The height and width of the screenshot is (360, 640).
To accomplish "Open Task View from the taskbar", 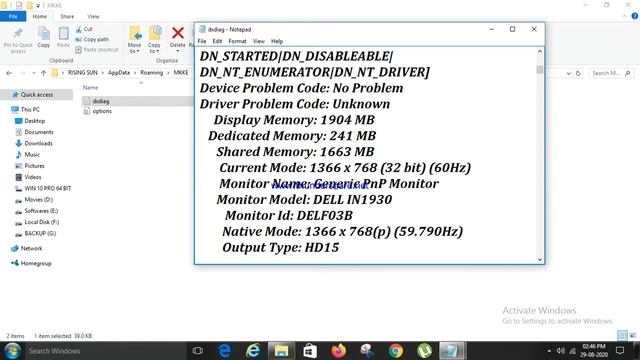I will click(x=198, y=351).
